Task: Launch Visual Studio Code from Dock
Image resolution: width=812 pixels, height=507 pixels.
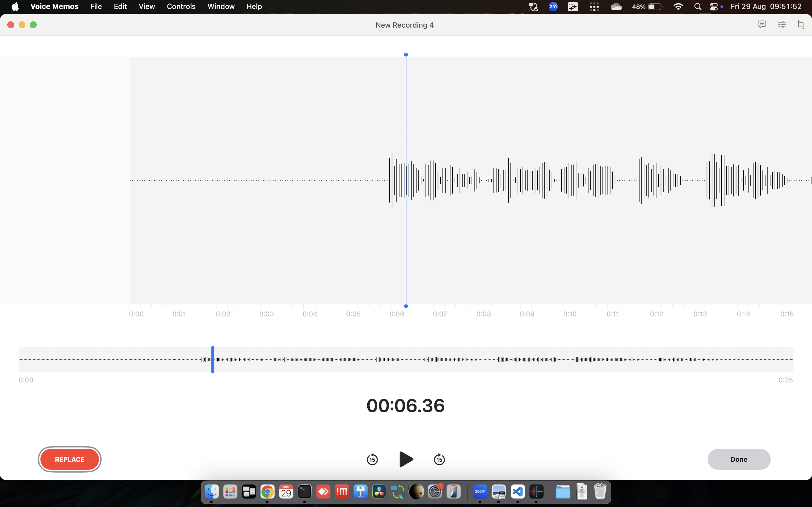Action: coord(517,492)
